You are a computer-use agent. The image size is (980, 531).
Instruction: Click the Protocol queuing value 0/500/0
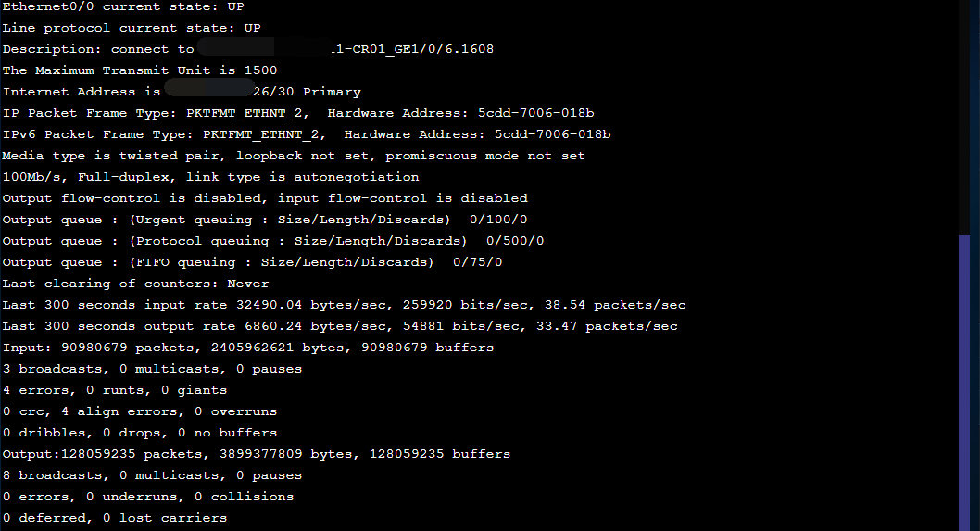pos(514,241)
